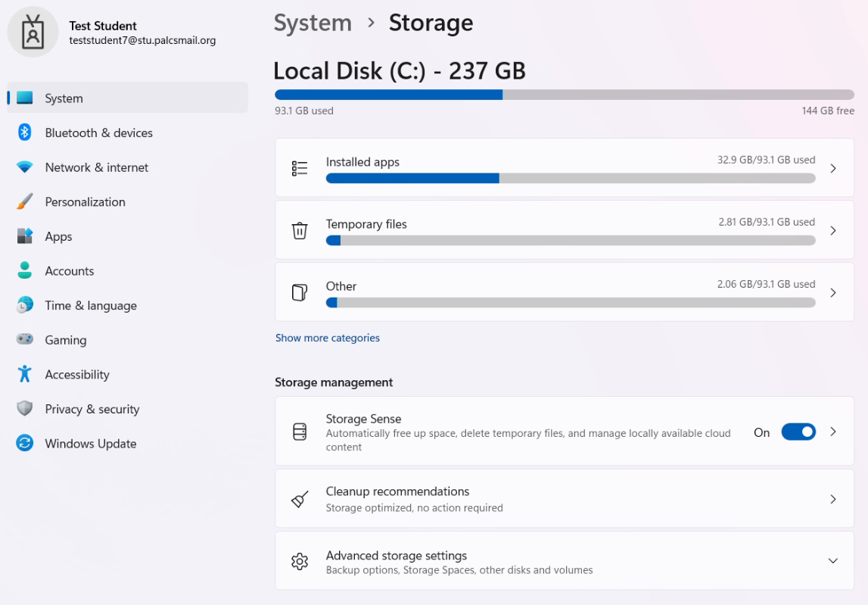
Task: Click the System monitor icon in sidebar
Action: pyautogui.click(x=24, y=98)
